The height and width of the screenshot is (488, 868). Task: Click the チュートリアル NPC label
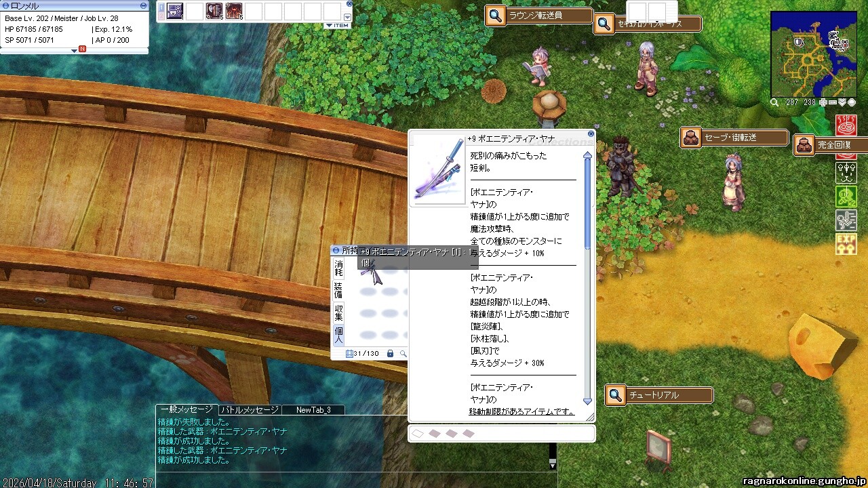tap(658, 395)
